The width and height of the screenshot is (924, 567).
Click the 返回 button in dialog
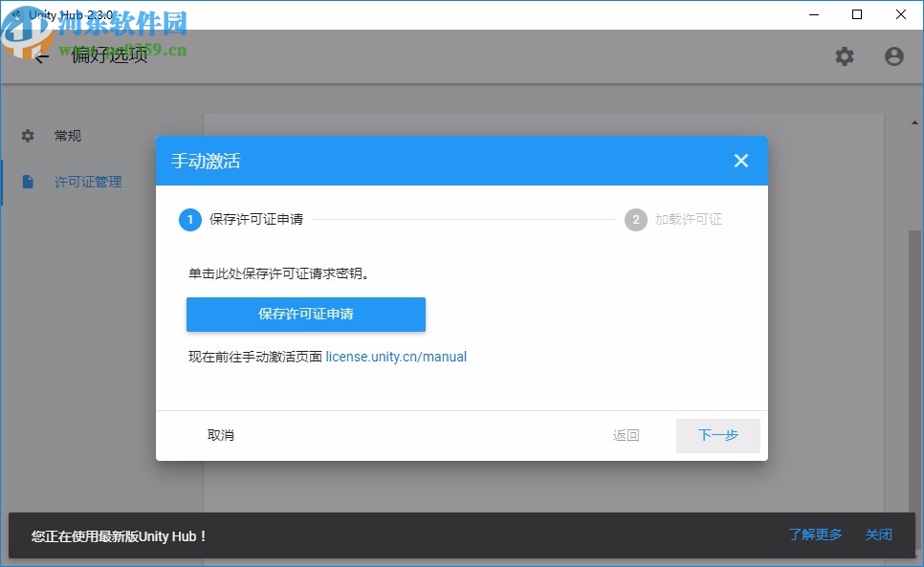click(x=626, y=435)
